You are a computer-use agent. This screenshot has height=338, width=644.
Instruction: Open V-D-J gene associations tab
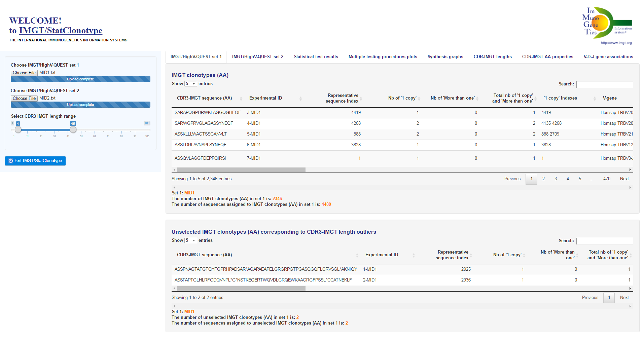(608, 57)
